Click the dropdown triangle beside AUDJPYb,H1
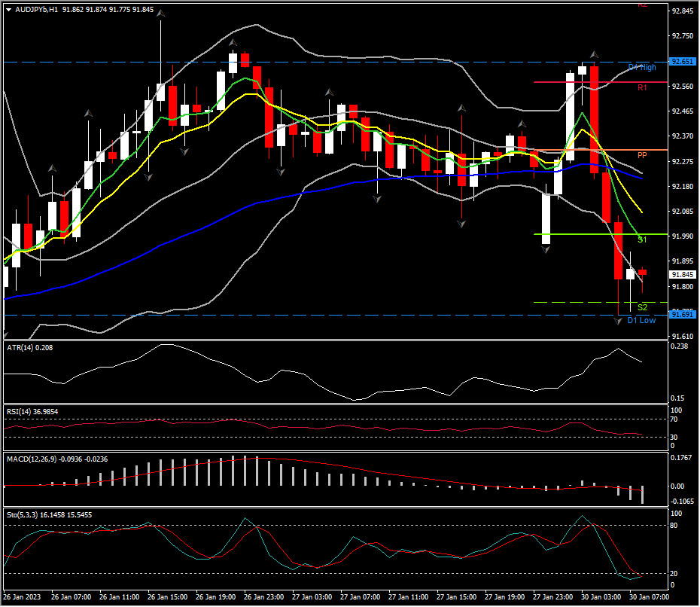The height and width of the screenshot is (607, 700). 8,10
